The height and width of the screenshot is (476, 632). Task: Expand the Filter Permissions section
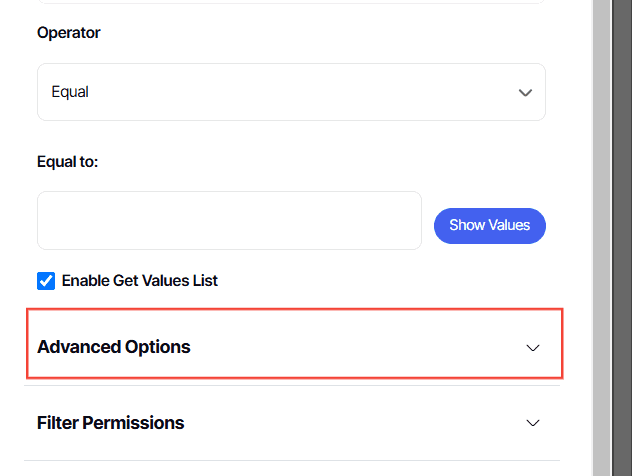coord(290,423)
